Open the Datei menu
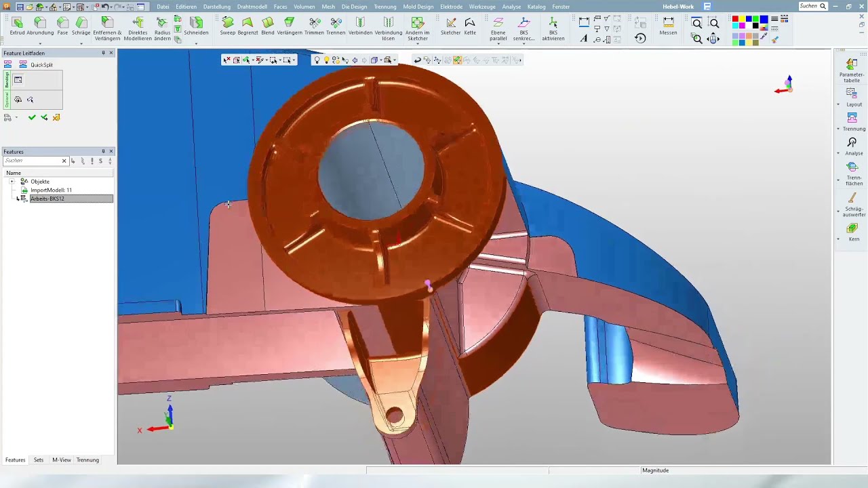The image size is (868, 488). tap(163, 7)
